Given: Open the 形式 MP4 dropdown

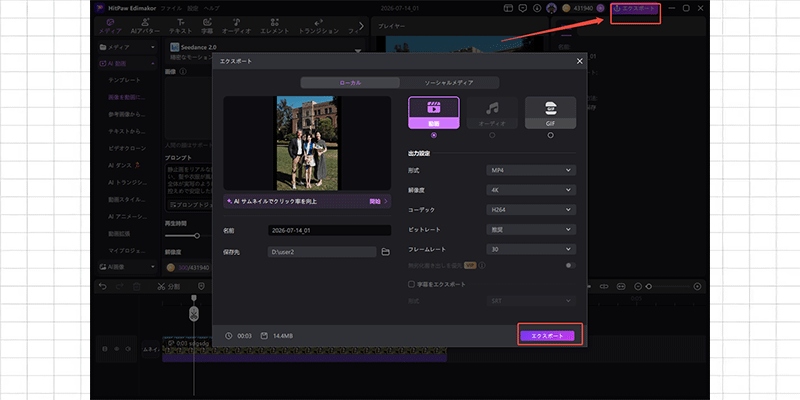Looking at the screenshot, I should pyautogui.click(x=531, y=170).
